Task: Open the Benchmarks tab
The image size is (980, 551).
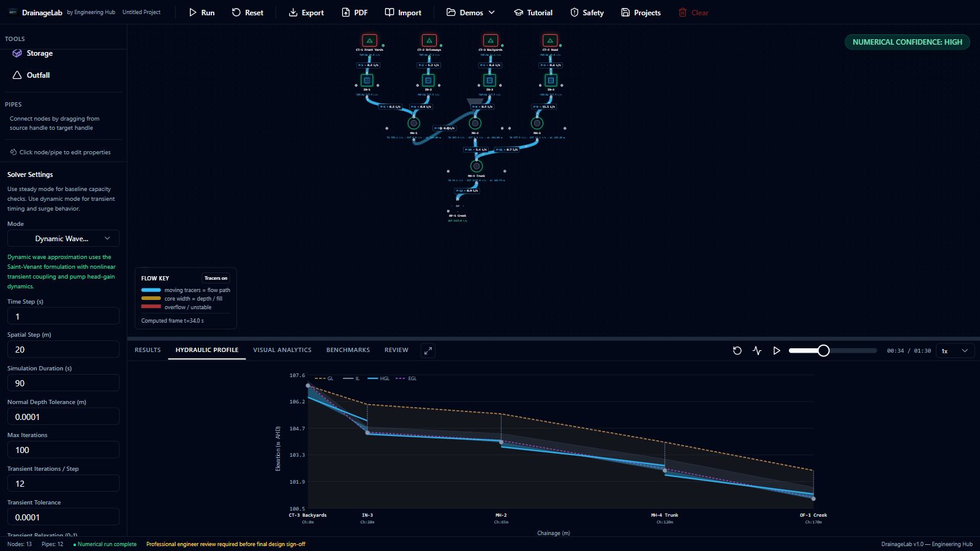Action: (x=348, y=350)
